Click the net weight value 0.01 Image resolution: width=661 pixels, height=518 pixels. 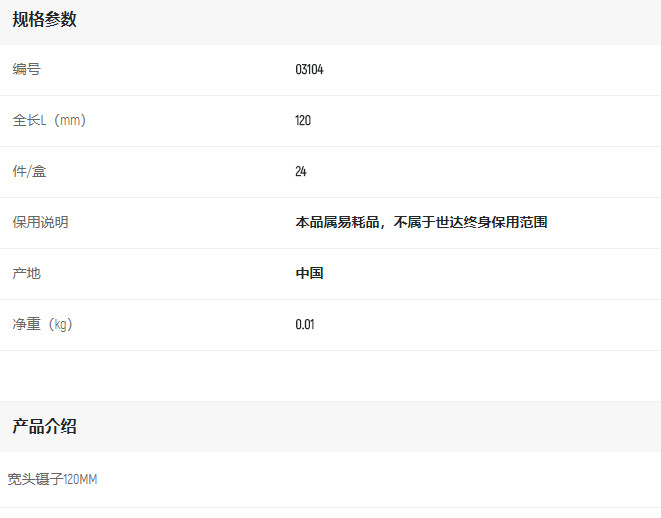tap(305, 325)
